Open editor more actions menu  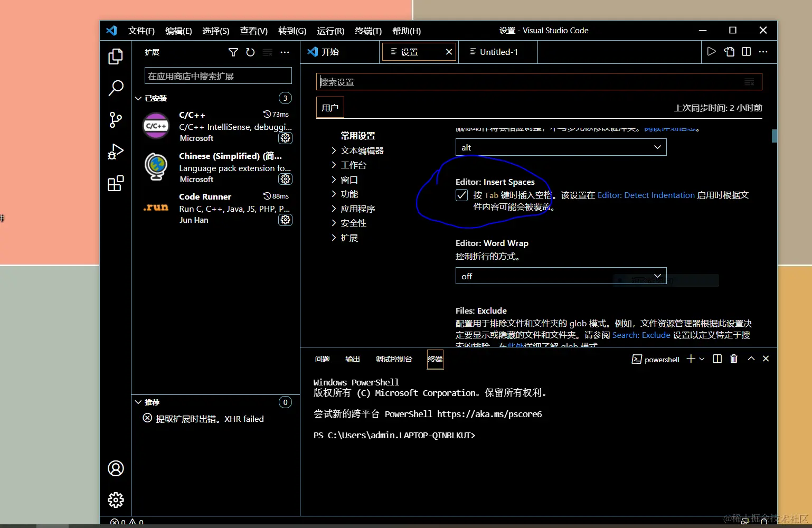click(x=763, y=52)
